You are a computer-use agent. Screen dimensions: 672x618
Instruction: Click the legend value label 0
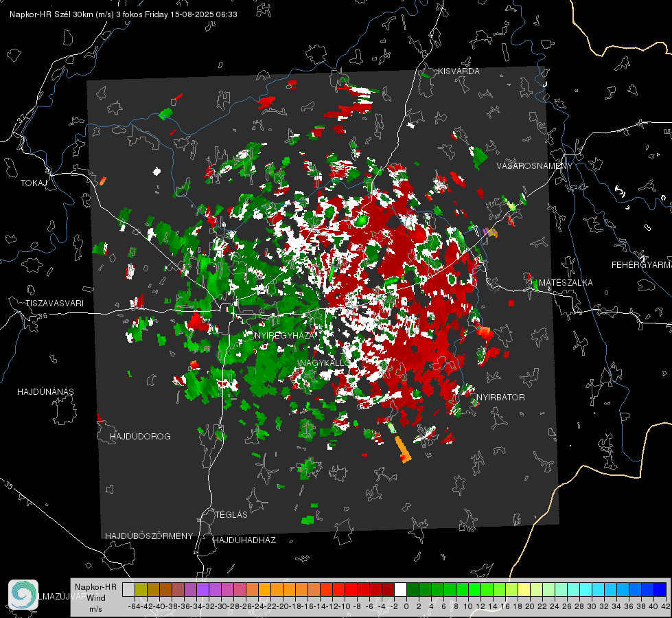[x=406, y=606]
